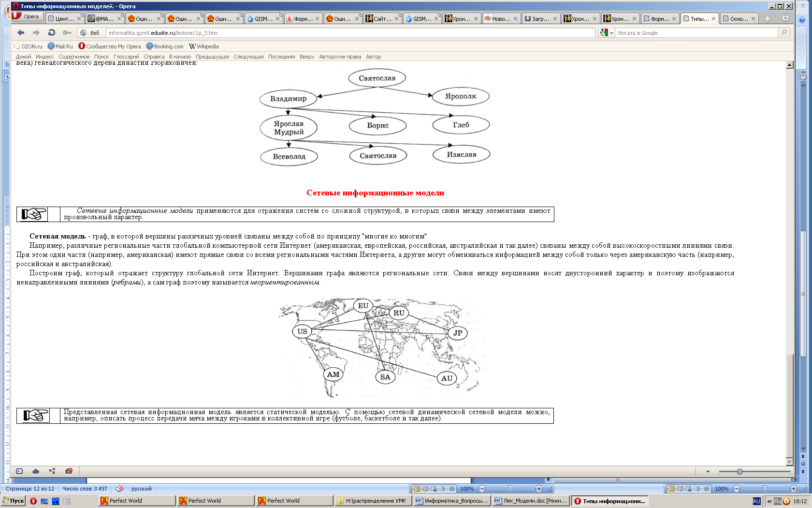The image size is (812, 508).
Task: Open the Mail.Ru bookmark
Action: pyautogui.click(x=60, y=46)
